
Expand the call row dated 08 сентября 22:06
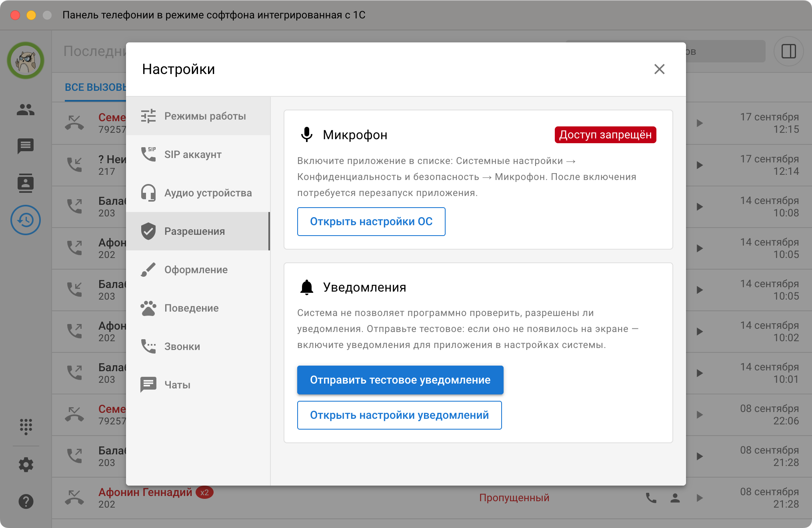click(x=700, y=415)
